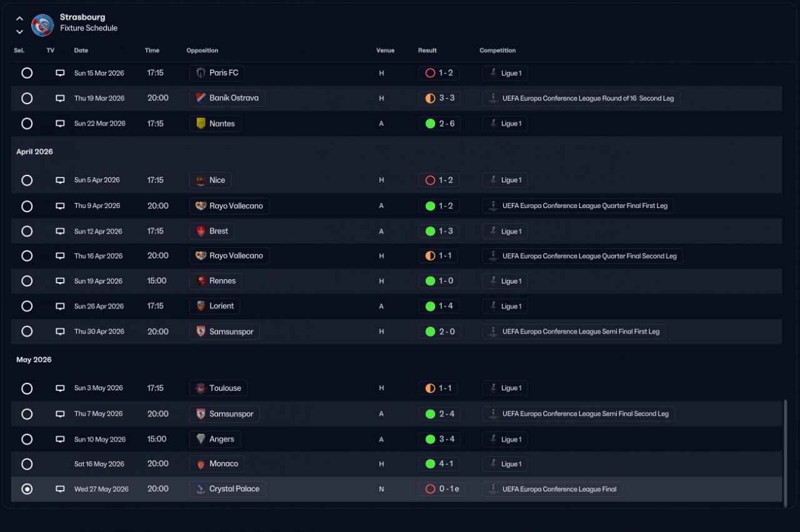Screen dimensions: 800x532
Task: Click the TV icon on the Crystal Palace final row
Action: coord(60,489)
